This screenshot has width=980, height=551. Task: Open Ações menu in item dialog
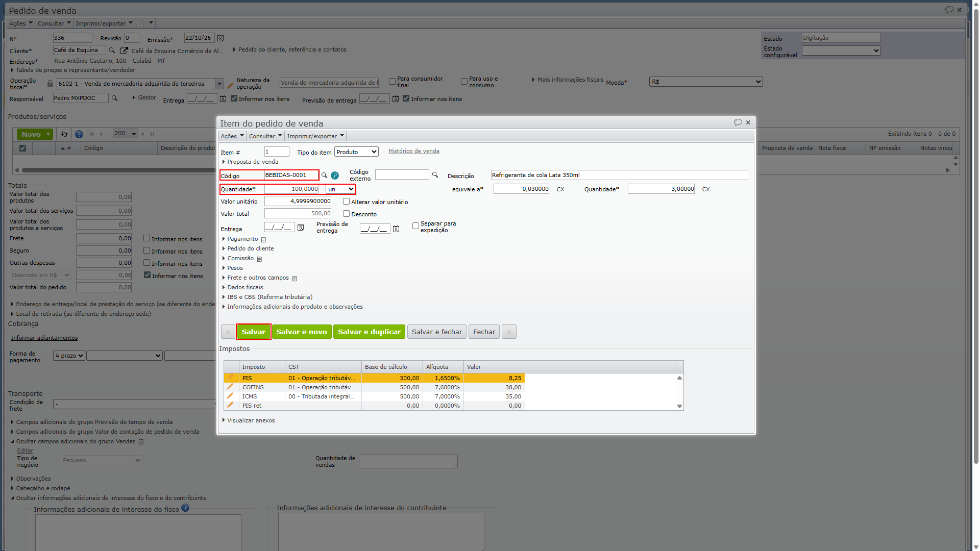click(x=232, y=136)
